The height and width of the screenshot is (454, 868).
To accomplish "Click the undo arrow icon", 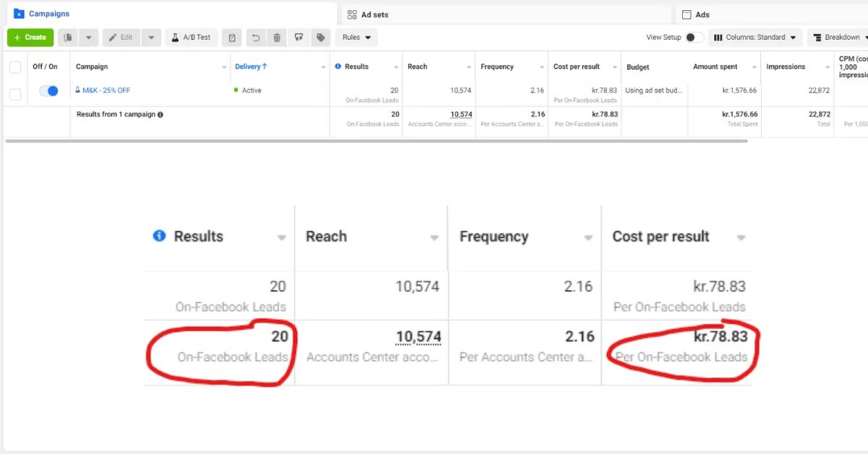I will (x=255, y=38).
